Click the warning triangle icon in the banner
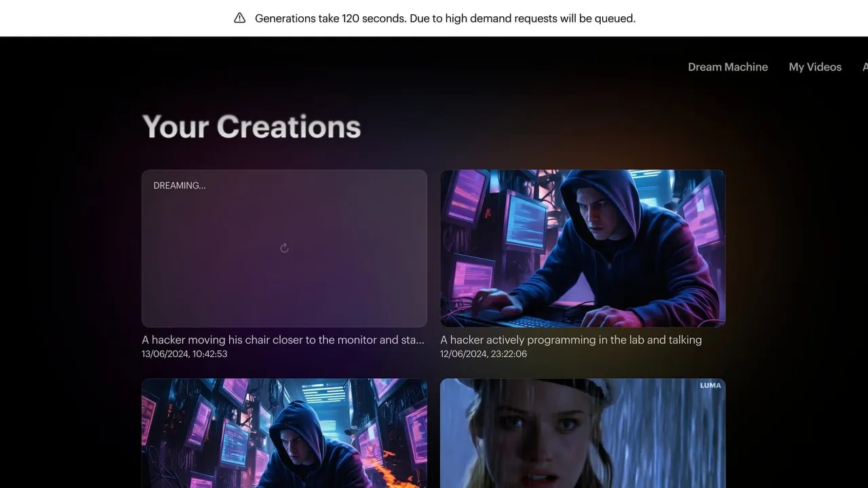Screen dimensions: 868x488 tap(239, 18)
